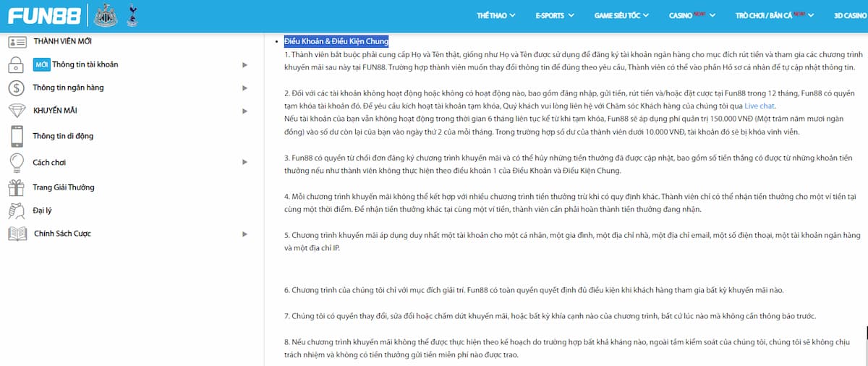The width and height of the screenshot is (868, 366).
Task: Click the FUN88 logo
Action: 44,15
